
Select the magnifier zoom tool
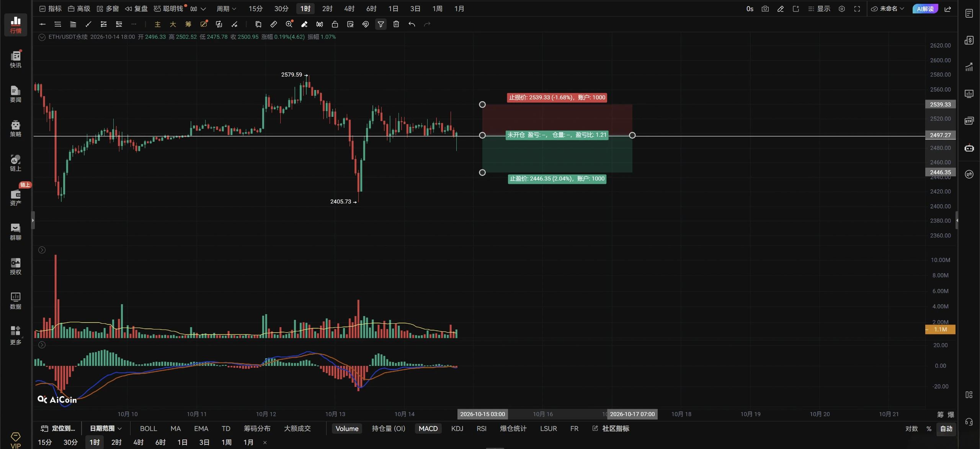pos(289,24)
